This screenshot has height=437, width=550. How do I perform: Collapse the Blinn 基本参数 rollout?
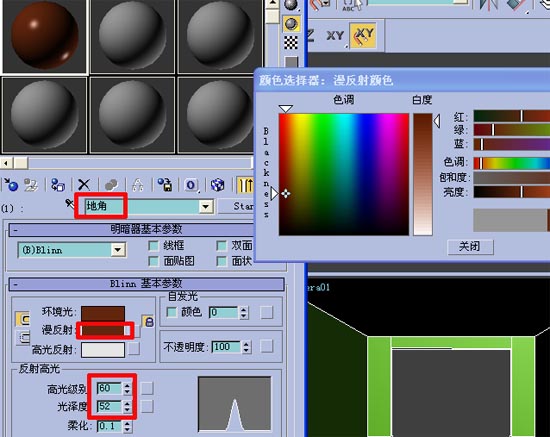click(x=16, y=284)
